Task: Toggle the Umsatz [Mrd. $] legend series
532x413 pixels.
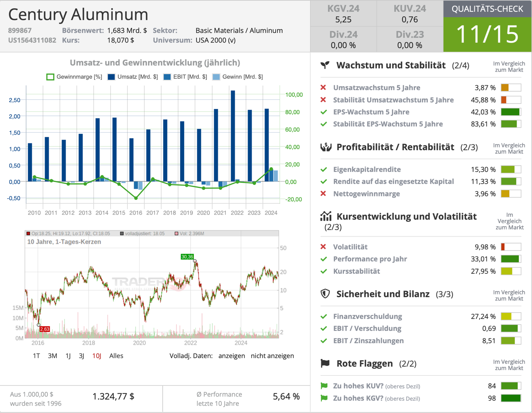Action: click(x=133, y=77)
